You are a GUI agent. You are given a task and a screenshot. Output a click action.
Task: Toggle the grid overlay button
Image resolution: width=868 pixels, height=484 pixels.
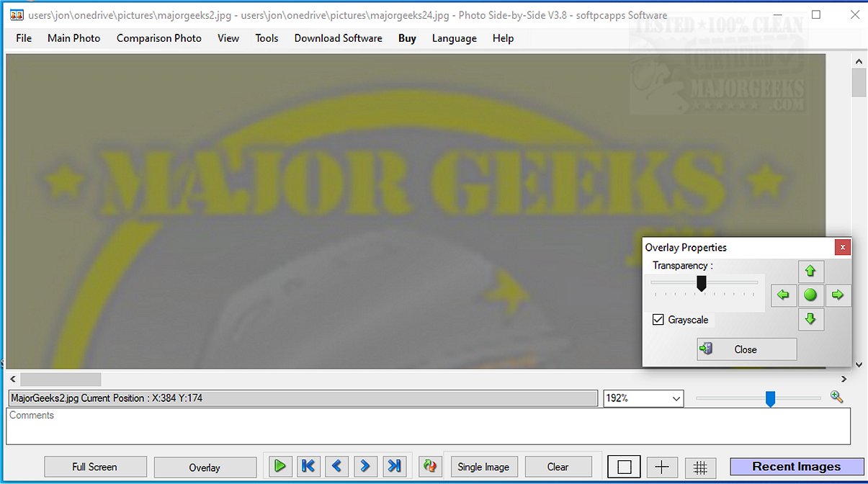[699, 467]
